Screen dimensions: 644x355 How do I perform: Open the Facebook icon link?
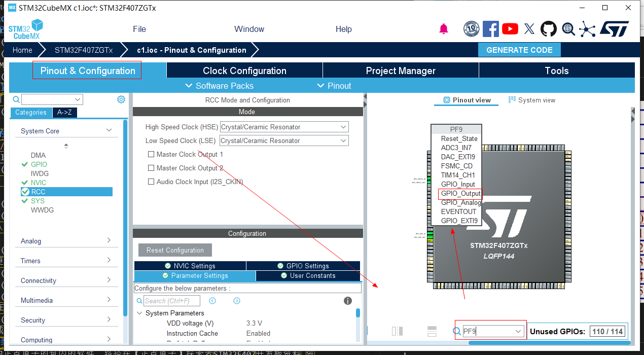[491, 29]
